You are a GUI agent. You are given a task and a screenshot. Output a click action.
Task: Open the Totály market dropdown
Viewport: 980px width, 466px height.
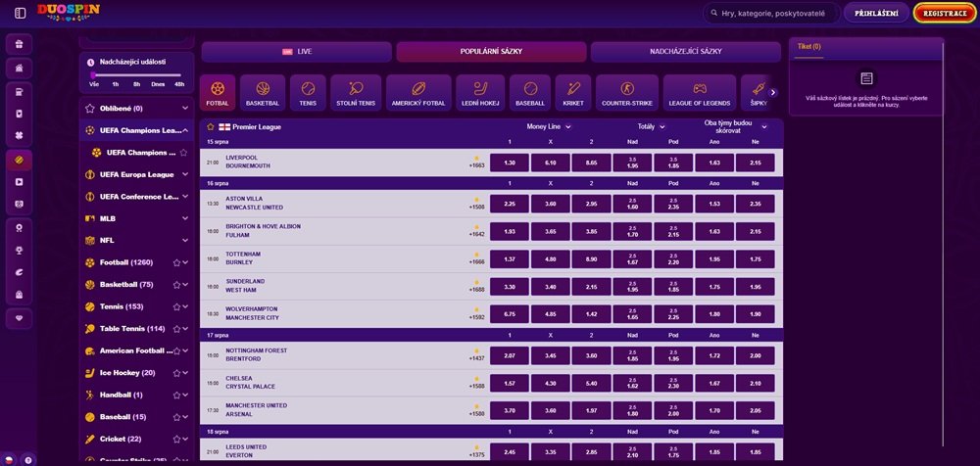click(651, 126)
